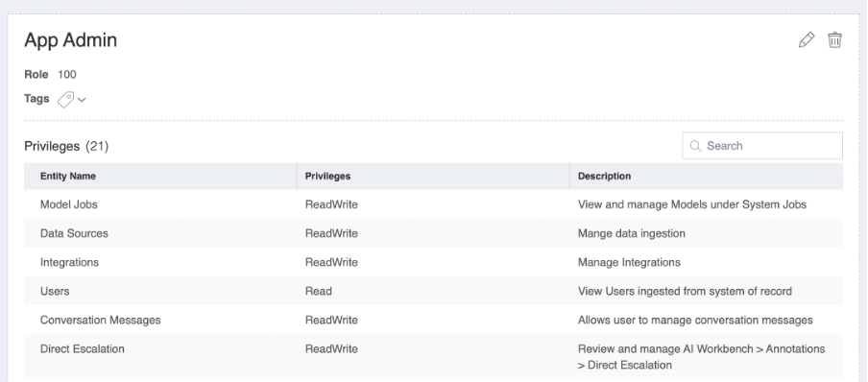Select the Users entity row

[433, 291]
